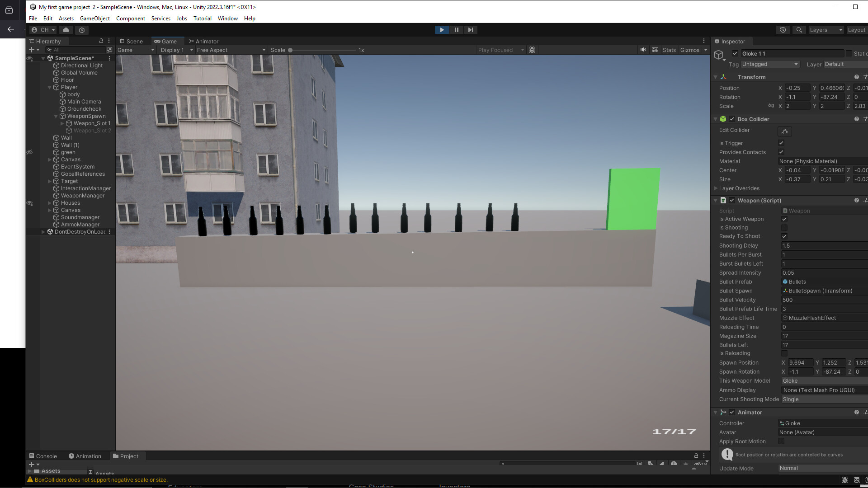Toggle constrained proportions for Scale
This screenshot has width=868, height=488.
tap(771, 106)
